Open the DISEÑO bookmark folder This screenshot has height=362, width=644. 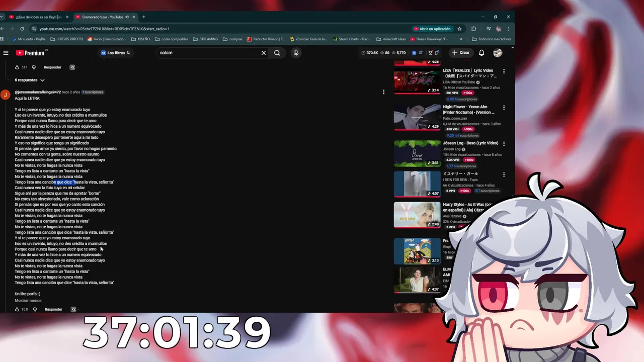click(x=140, y=39)
